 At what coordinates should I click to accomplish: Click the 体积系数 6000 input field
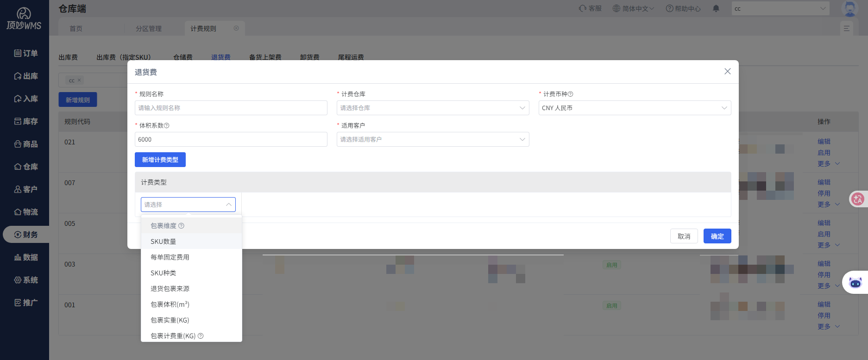(231, 139)
